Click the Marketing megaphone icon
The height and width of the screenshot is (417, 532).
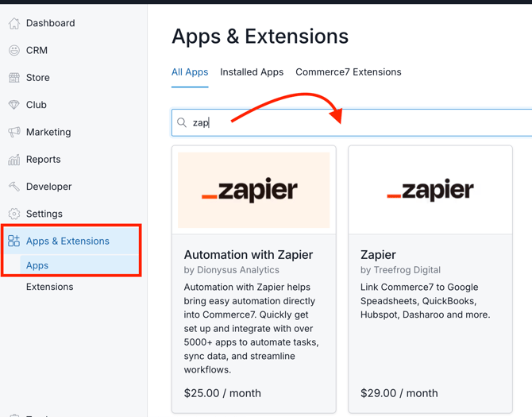(14, 133)
